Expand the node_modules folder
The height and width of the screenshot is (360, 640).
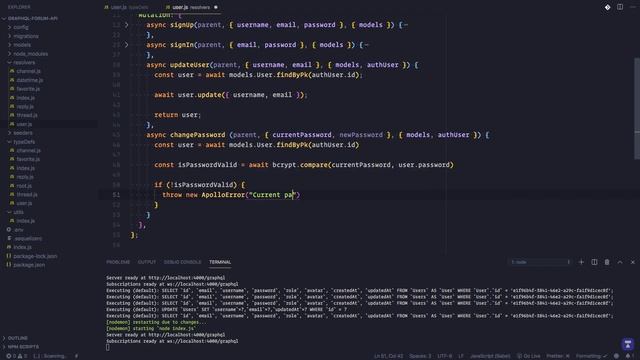pyautogui.click(x=31, y=54)
